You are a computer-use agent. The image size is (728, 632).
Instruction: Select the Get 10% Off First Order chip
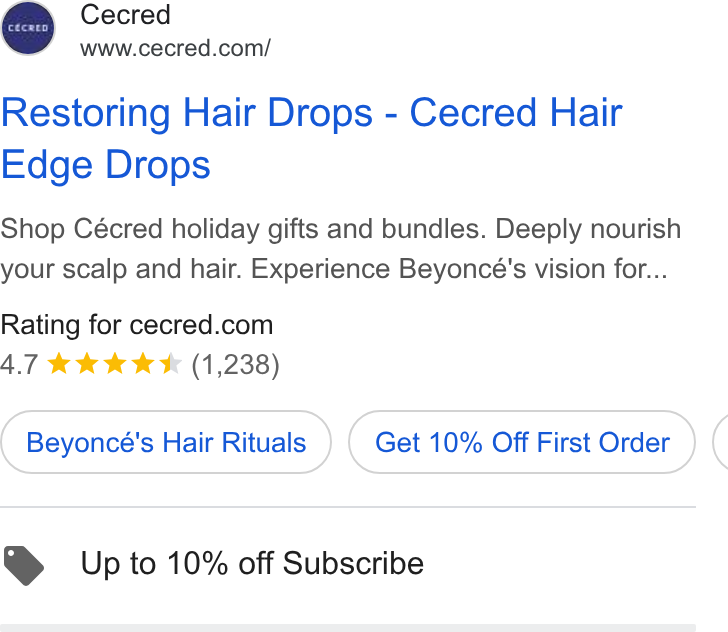[x=522, y=442]
